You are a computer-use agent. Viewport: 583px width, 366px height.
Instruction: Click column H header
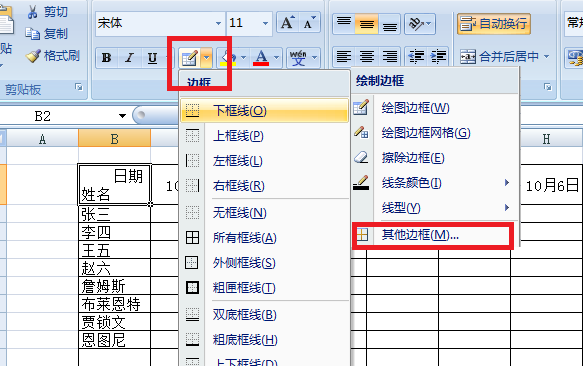point(547,139)
